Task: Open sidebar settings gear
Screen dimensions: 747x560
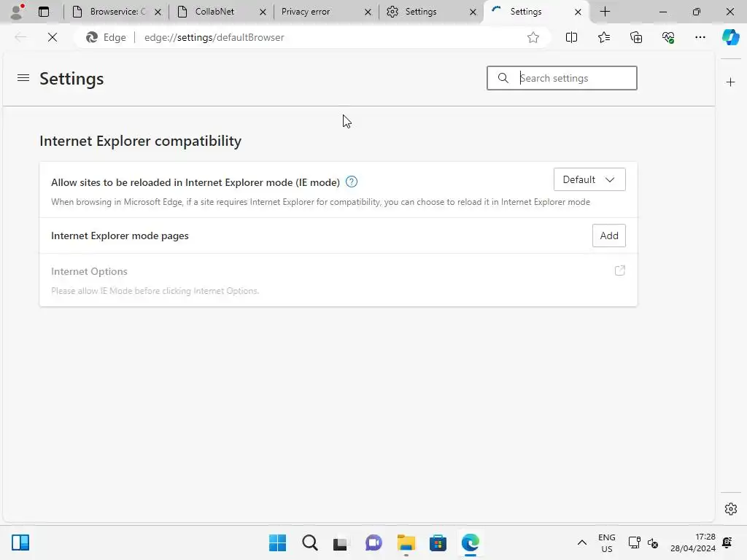Action: point(730,509)
